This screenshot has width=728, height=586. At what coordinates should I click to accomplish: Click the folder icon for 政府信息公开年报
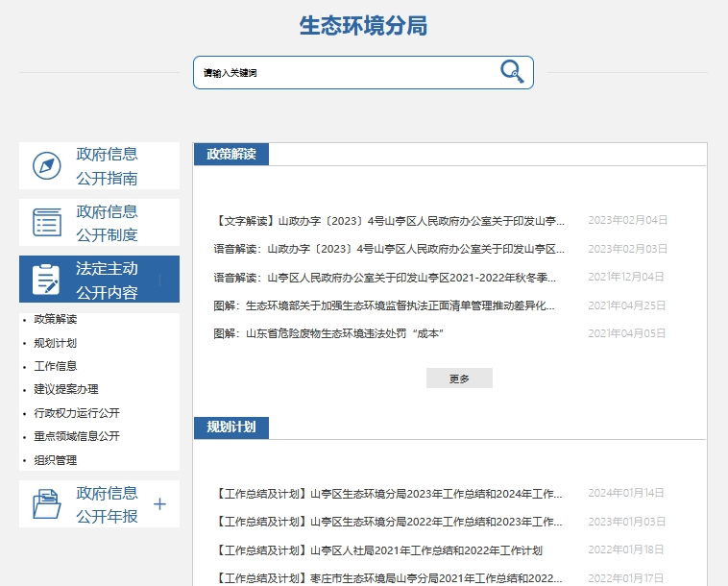[x=46, y=503]
